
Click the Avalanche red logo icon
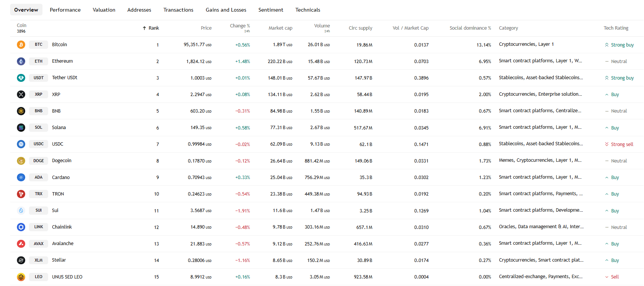(21, 244)
